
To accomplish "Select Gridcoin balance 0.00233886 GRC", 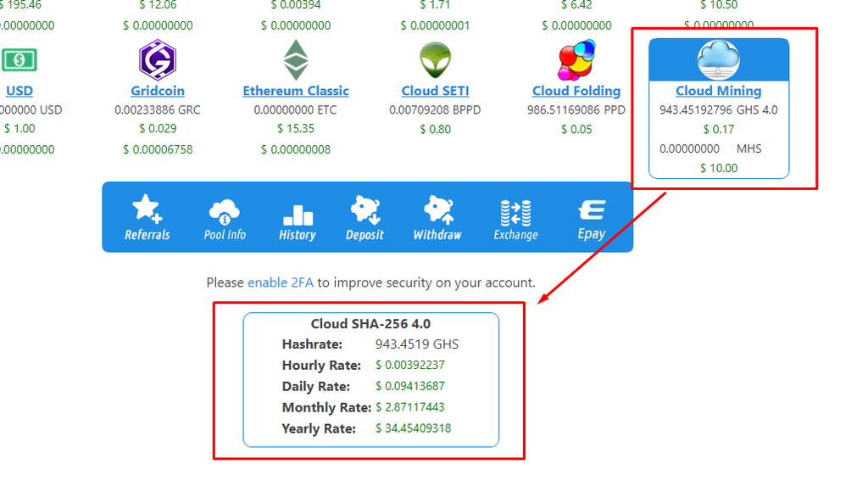I will click(x=158, y=109).
